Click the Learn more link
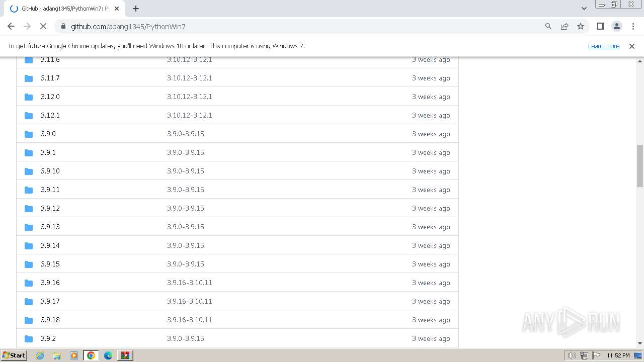644x362 pixels. point(604,46)
